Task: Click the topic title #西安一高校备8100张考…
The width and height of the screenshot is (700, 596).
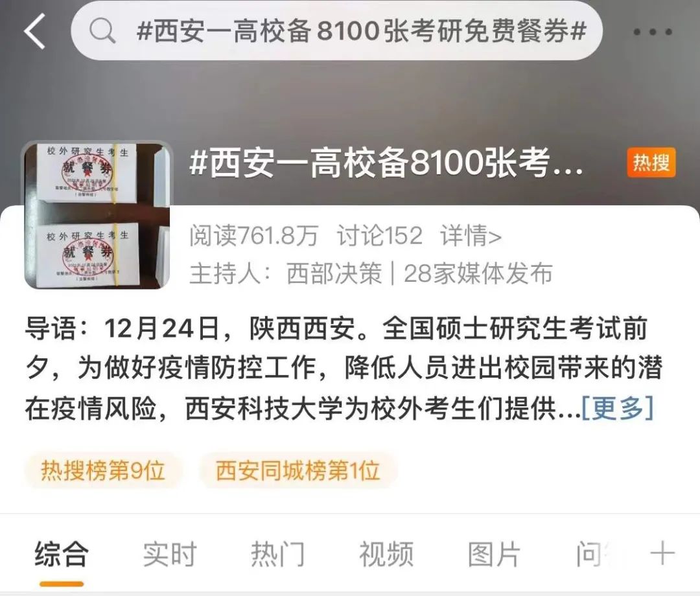Action: [x=386, y=163]
